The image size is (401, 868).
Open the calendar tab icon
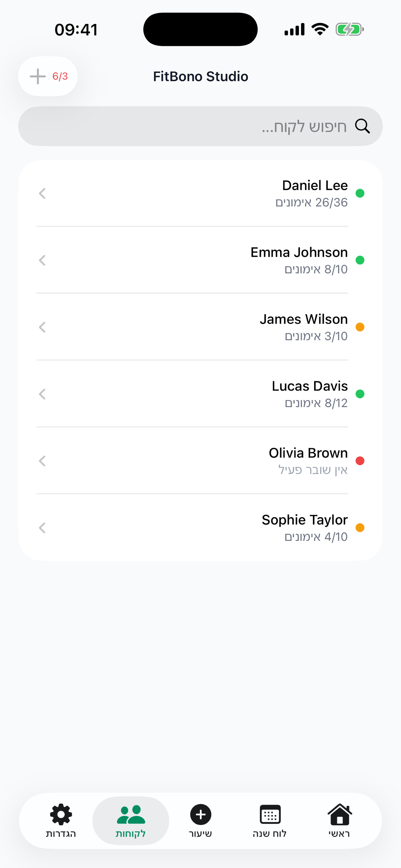(270, 815)
